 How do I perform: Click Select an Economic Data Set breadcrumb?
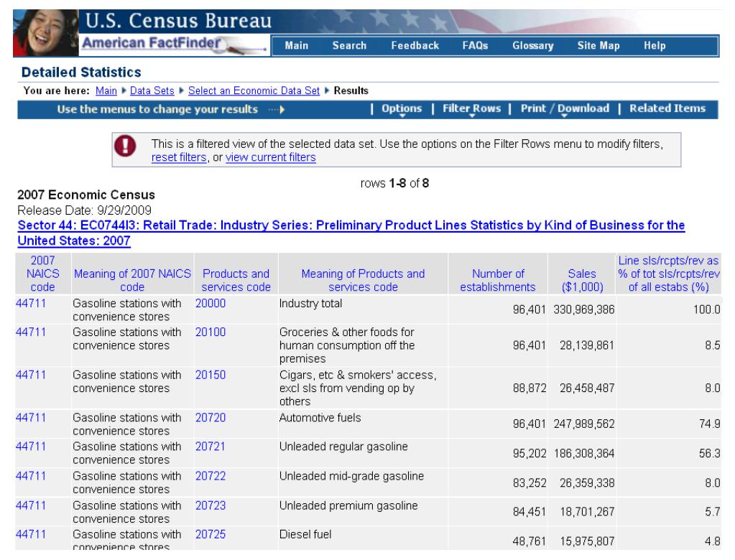[x=254, y=91]
